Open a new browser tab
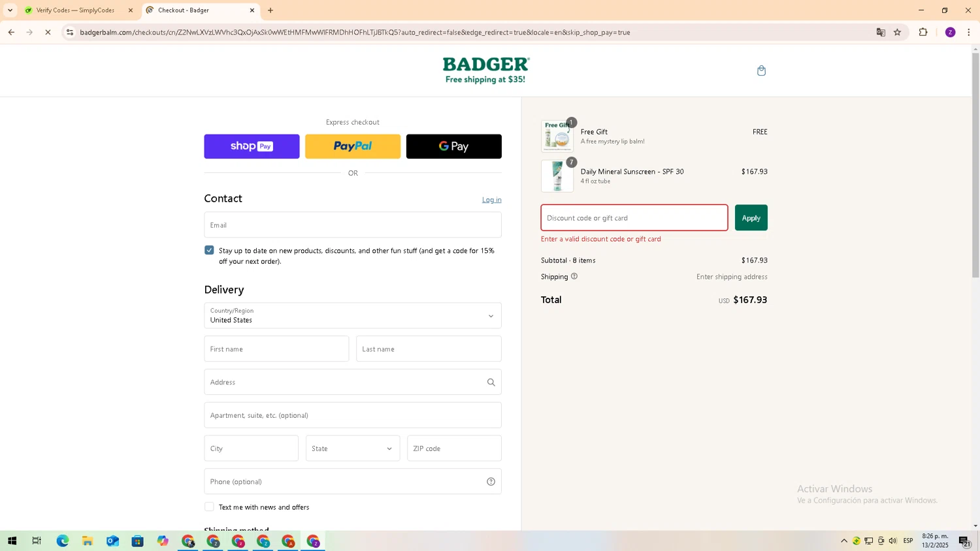Screen dimensions: 980x551 click(270, 10)
